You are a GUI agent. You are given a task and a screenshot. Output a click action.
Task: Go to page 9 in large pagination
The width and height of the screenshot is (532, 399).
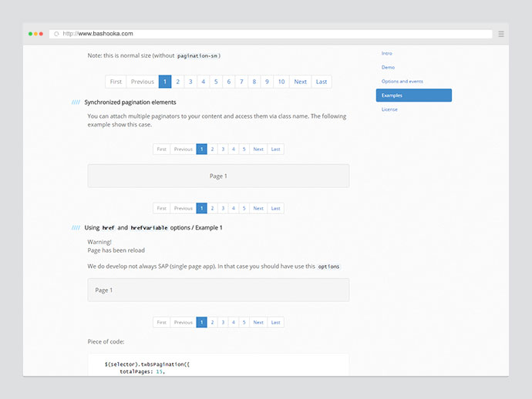267,82
